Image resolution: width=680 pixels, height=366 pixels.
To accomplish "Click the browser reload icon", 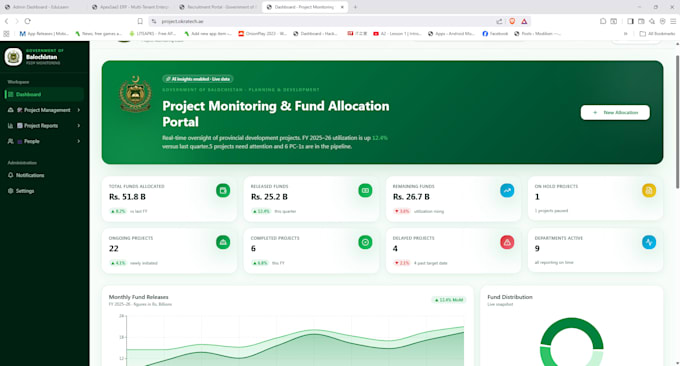I will click(27, 21).
